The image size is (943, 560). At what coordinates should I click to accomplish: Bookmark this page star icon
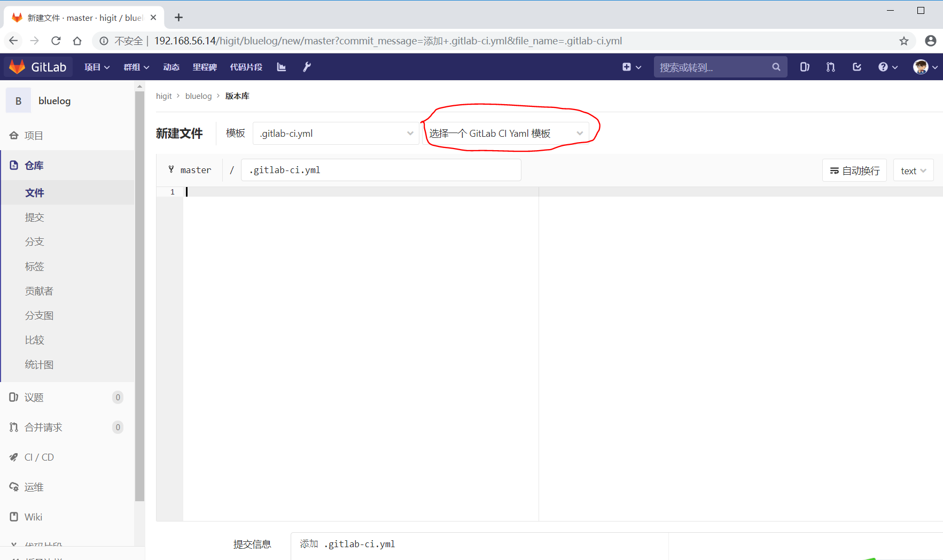click(904, 41)
